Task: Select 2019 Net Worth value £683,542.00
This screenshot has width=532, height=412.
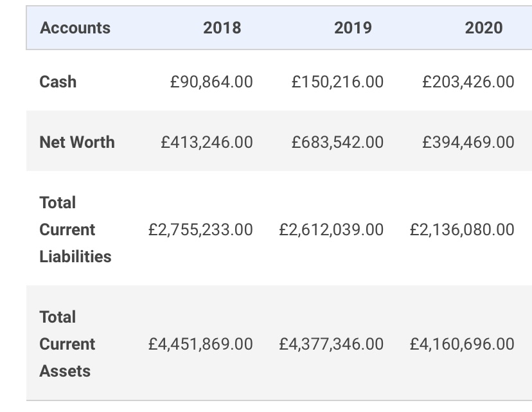Action: [337, 142]
